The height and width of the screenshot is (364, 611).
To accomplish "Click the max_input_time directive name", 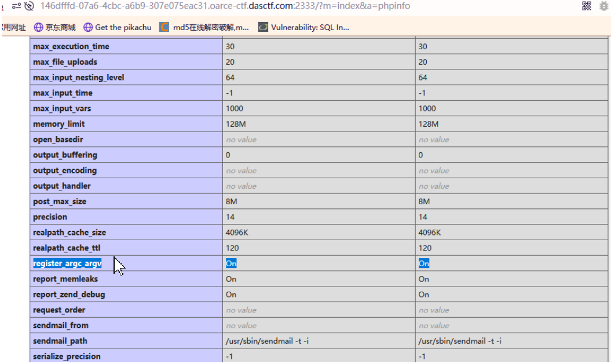I will click(63, 93).
